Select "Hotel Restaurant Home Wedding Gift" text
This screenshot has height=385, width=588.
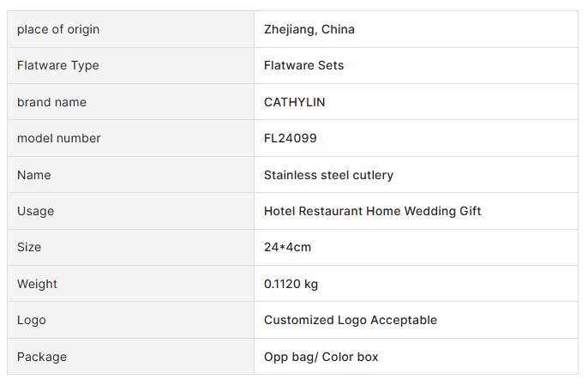click(372, 211)
